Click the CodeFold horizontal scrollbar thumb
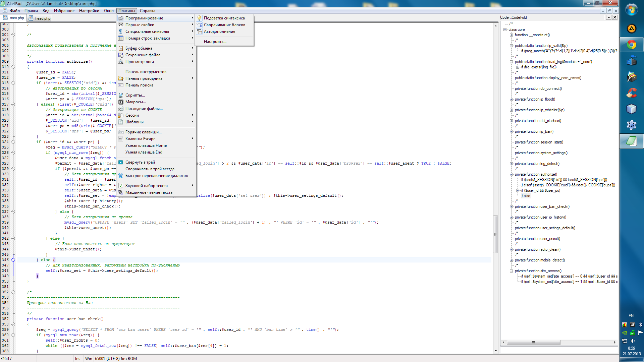Image resolution: width=644 pixels, height=362 pixels. coord(533,342)
